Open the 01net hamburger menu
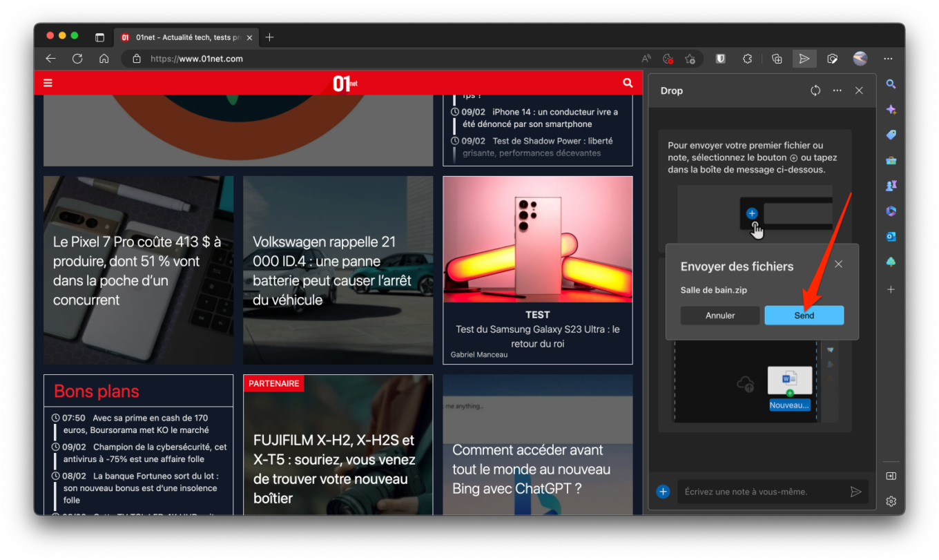939x560 pixels. tap(48, 83)
